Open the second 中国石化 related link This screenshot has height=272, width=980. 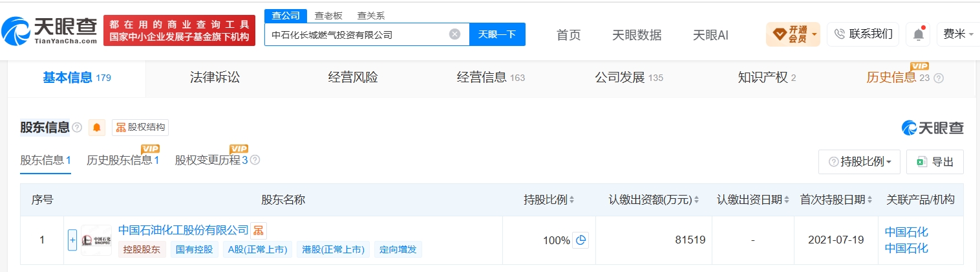906,248
